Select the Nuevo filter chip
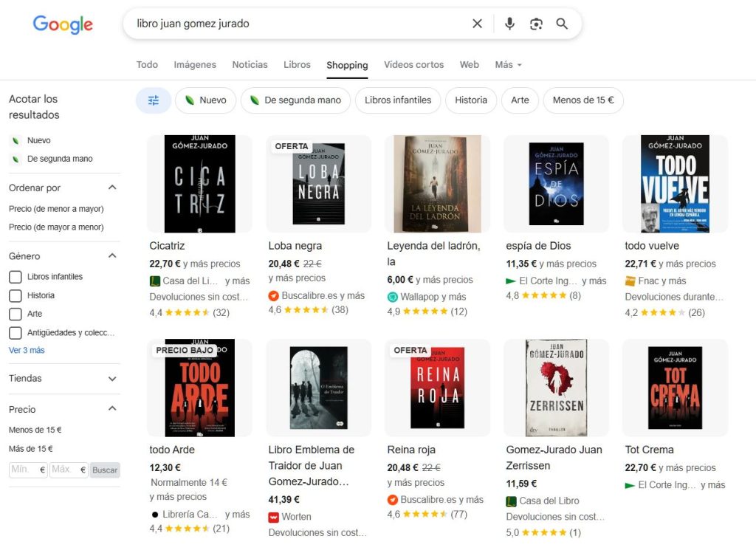Viewport: 756px width, 553px height. click(x=206, y=100)
